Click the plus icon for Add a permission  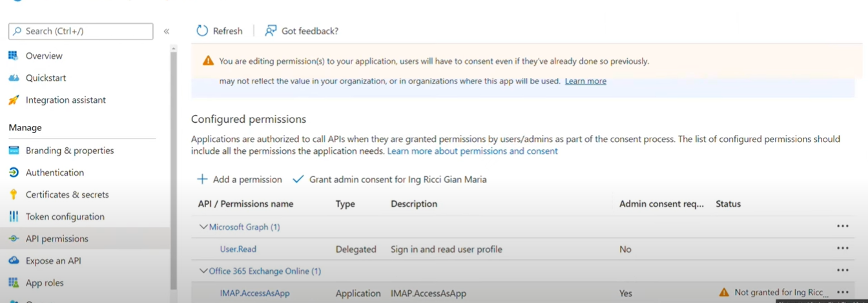click(x=202, y=179)
